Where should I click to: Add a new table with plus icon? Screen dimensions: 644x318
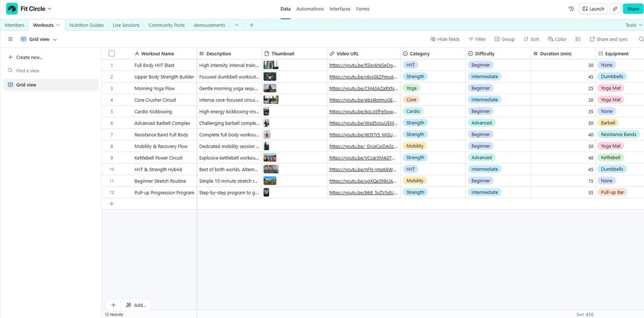252,25
